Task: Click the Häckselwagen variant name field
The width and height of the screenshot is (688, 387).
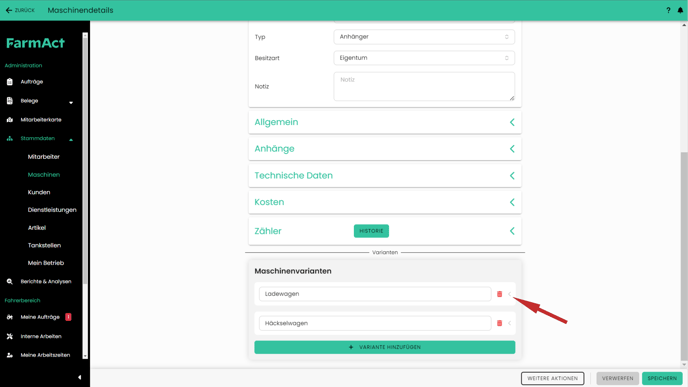Action: point(375,323)
